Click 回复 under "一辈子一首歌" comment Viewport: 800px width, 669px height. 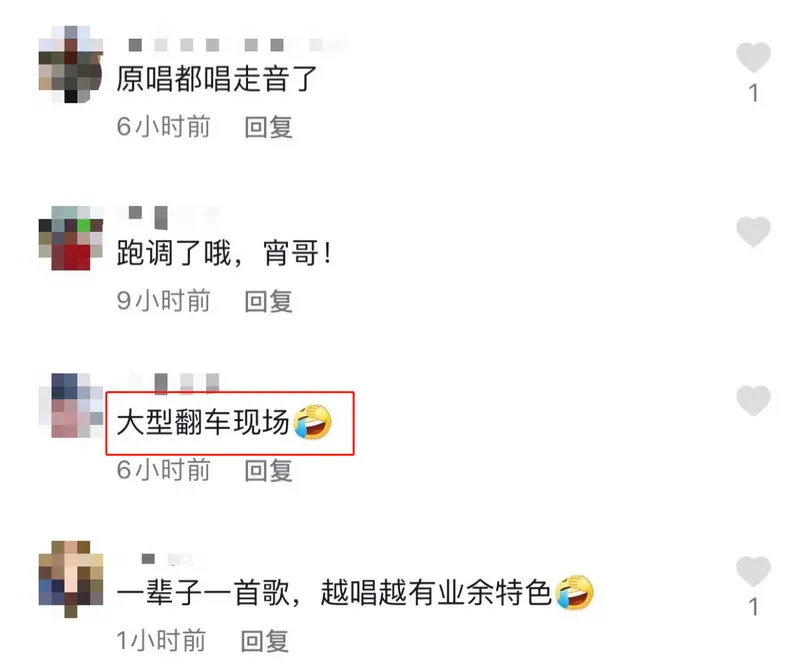[265, 641]
